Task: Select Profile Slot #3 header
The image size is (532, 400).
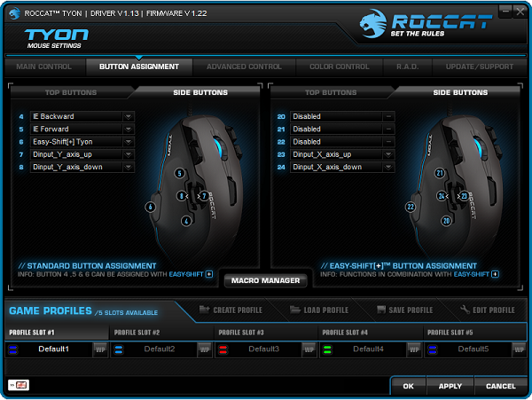Action: click(x=266, y=332)
